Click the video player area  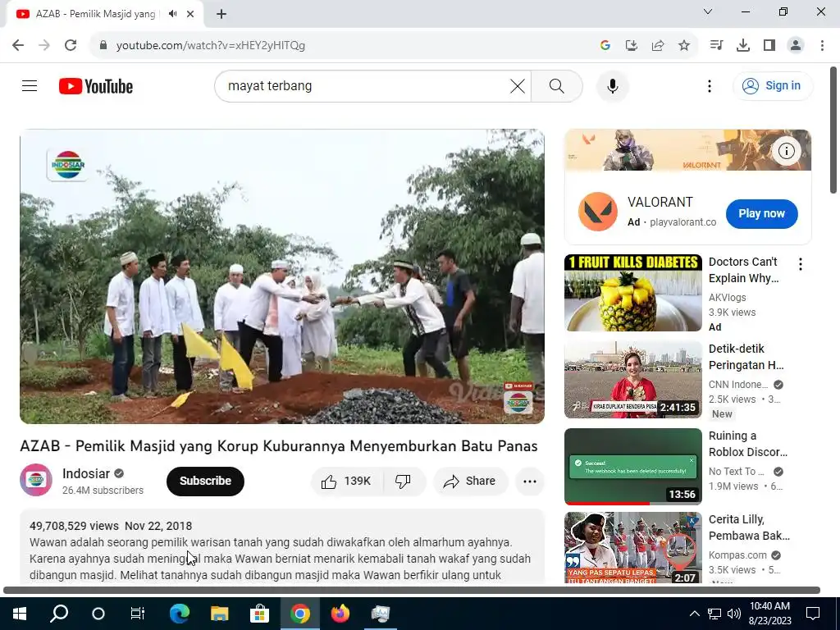click(x=282, y=276)
